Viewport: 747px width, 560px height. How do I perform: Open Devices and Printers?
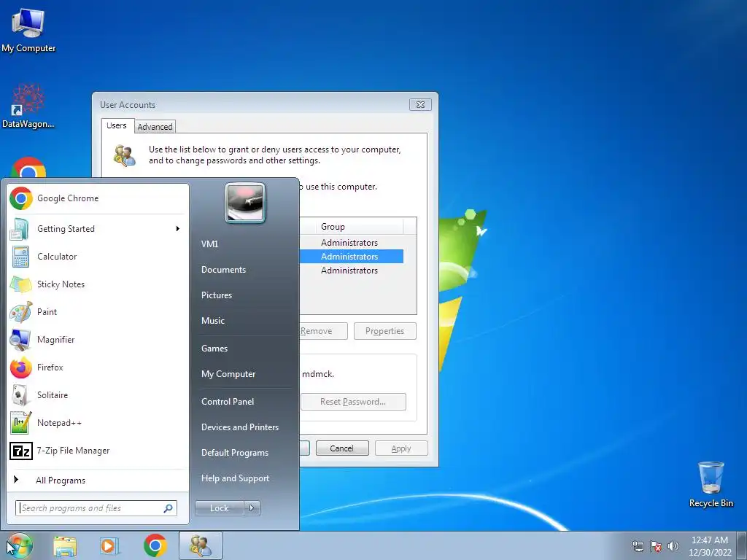tap(240, 427)
